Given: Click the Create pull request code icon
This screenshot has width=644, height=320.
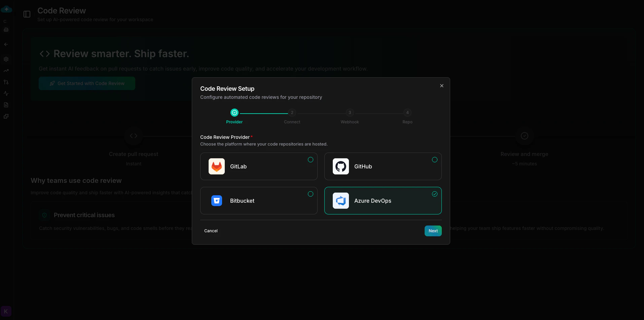Looking at the screenshot, I should [x=134, y=136].
